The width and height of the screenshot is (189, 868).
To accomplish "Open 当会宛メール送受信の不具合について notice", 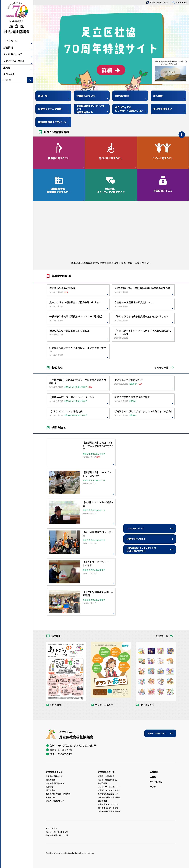I will click(x=143, y=304).
